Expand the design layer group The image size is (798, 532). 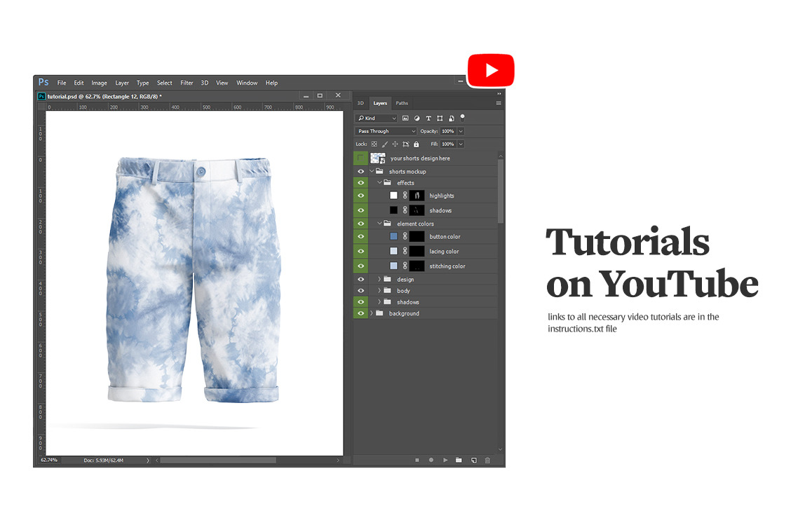(379, 280)
